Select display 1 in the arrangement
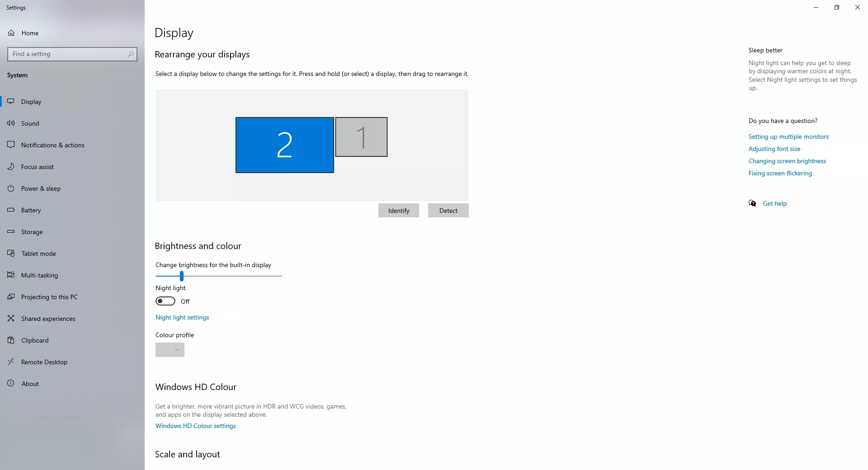The width and height of the screenshot is (868, 470). [361, 137]
